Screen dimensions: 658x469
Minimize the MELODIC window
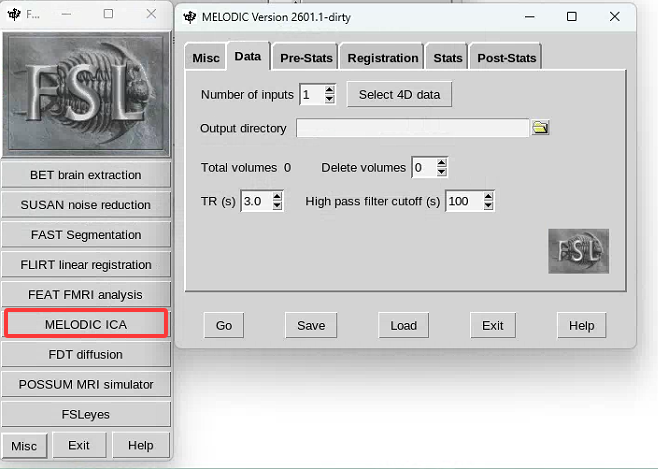[530, 16]
